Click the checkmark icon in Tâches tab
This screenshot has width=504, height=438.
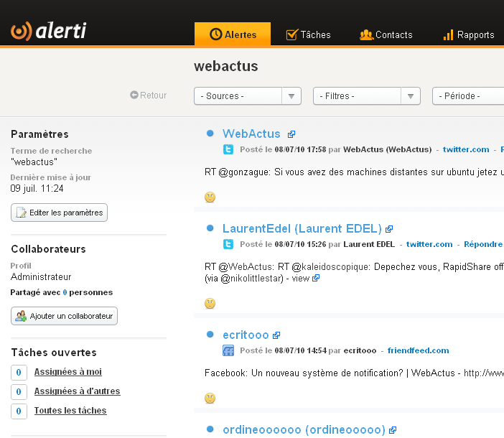(292, 34)
